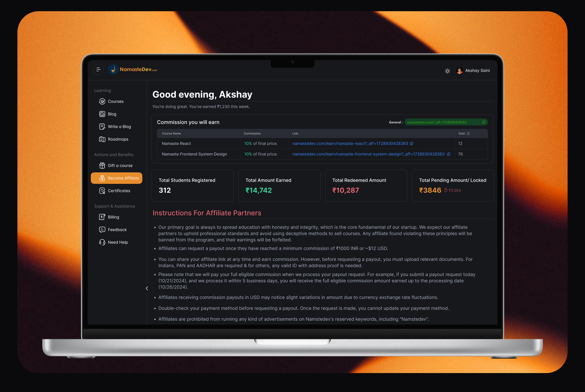The width and height of the screenshot is (585, 392).
Task: Click Gift a course option
Action: click(120, 165)
